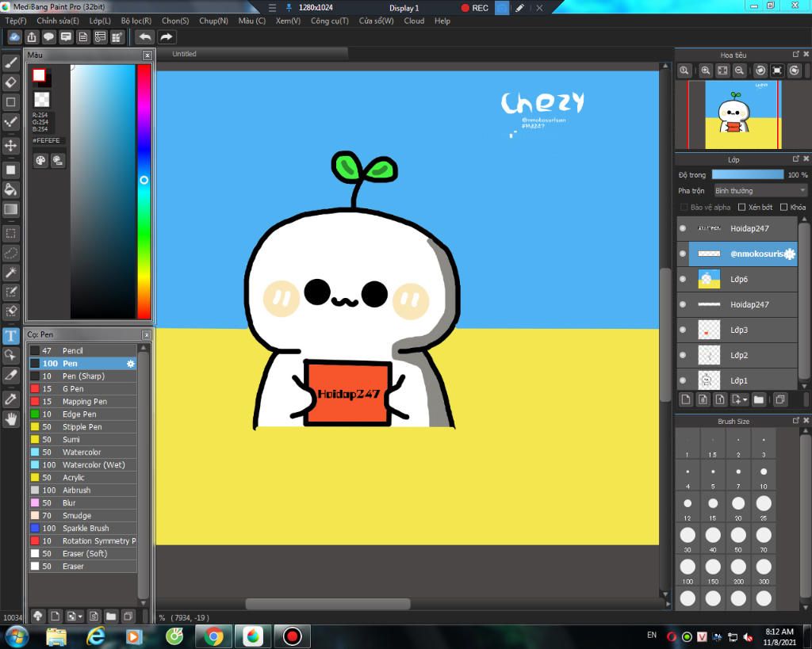Zoom in on the Navigator panel
The width and height of the screenshot is (812, 649).
(x=705, y=71)
